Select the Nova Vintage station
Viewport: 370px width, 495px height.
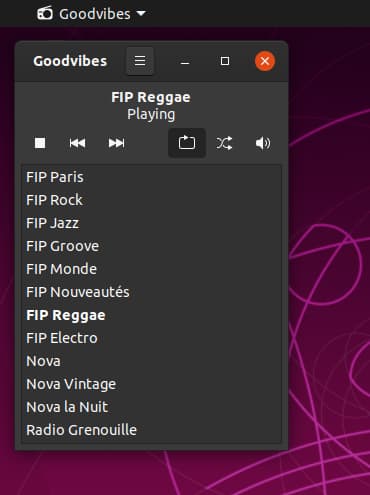coord(151,384)
